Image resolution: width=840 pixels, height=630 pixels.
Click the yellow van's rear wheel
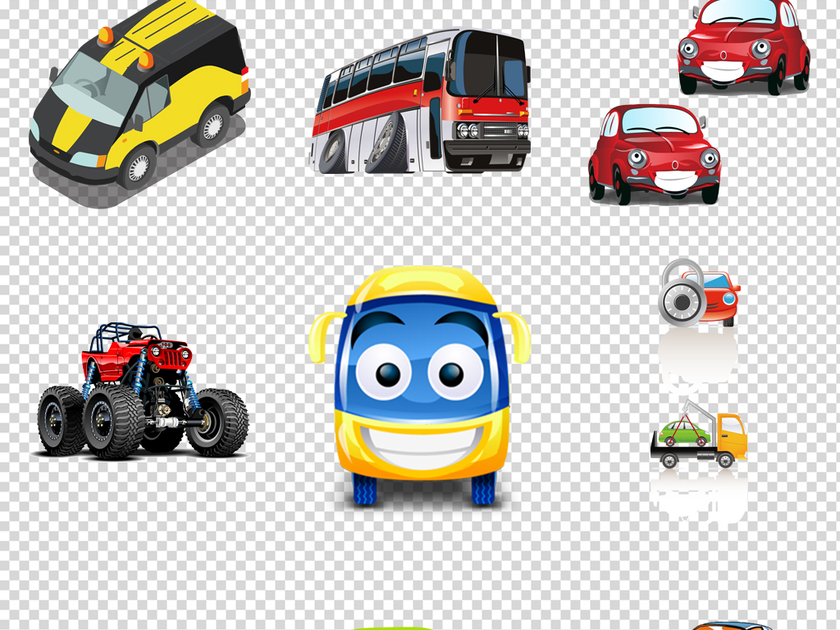point(212,124)
